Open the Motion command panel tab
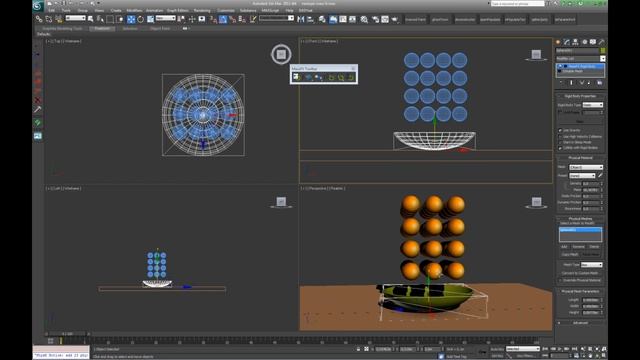640x360 pixels. (584, 42)
